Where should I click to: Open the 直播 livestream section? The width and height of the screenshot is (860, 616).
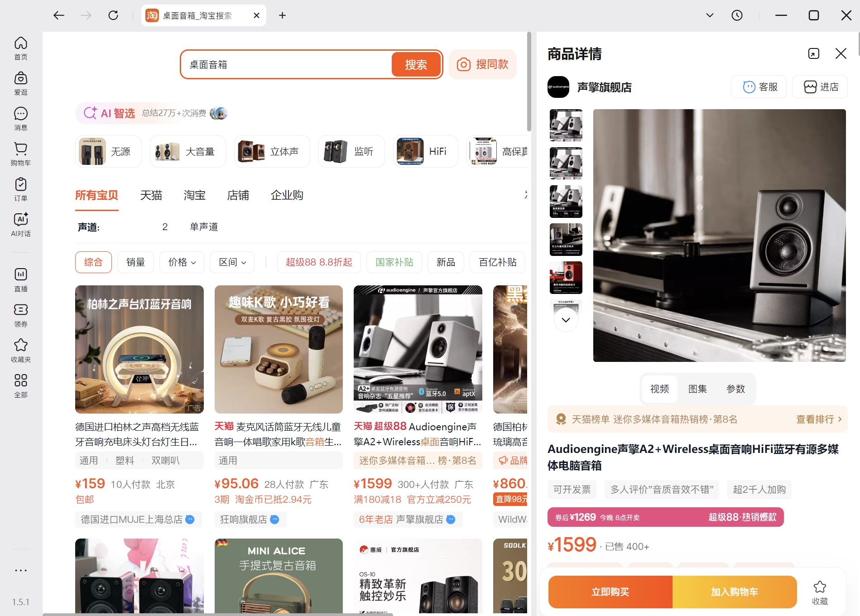click(21, 279)
